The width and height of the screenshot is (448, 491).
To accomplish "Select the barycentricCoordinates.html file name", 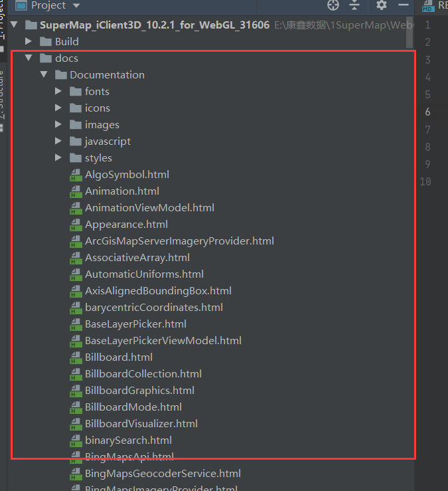I will pyautogui.click(x=154, y=308).
